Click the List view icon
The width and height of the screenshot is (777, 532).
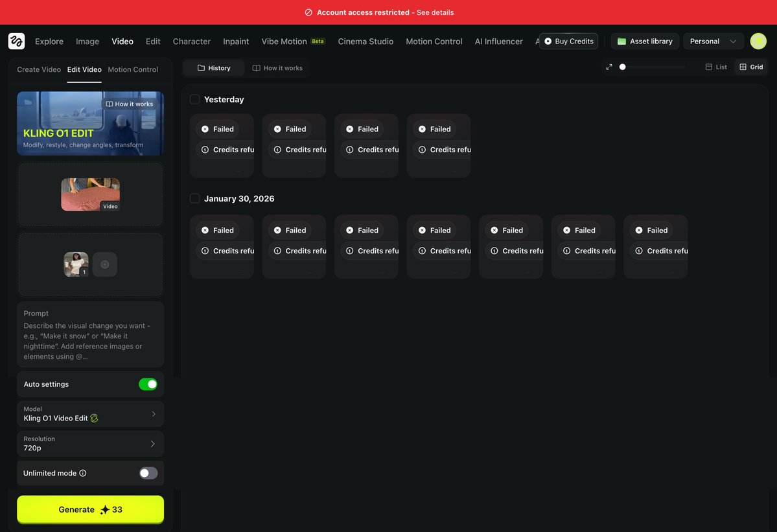point(708,67)
